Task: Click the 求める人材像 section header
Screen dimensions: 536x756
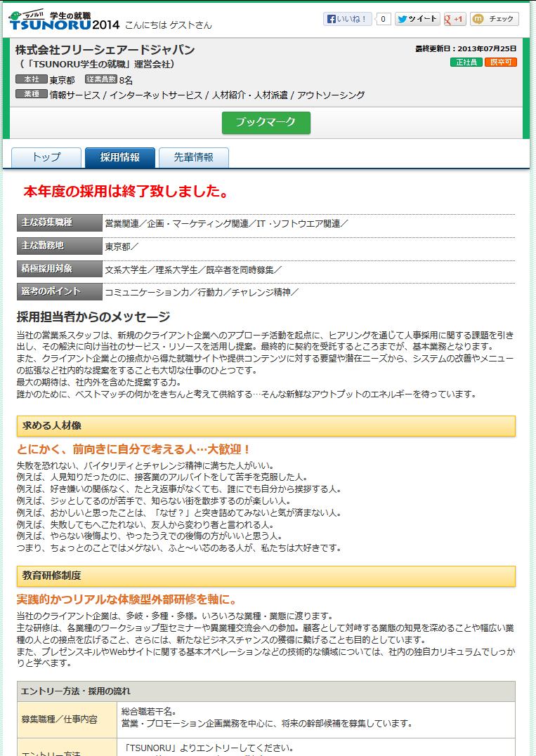Action: point(266,426)
